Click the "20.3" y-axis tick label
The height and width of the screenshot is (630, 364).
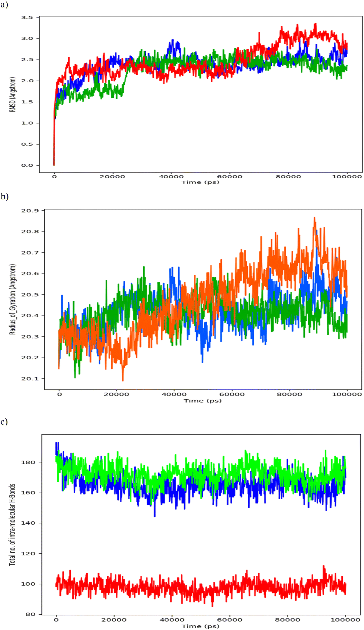coord(30,337)
